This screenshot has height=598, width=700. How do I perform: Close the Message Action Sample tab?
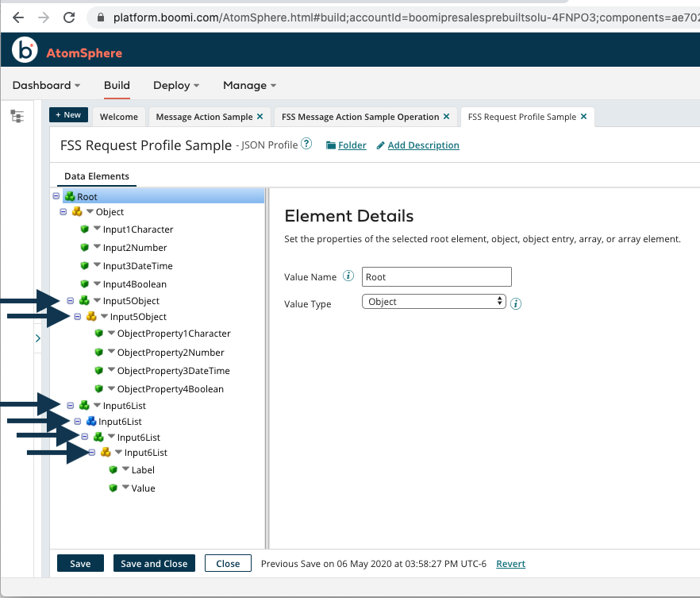click(x=260, y=116)
